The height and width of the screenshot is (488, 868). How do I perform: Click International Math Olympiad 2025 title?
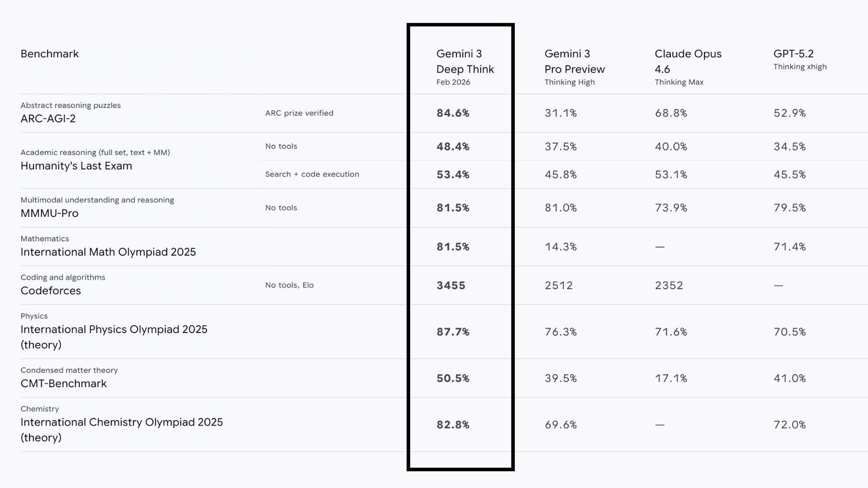pyautogui.click(x=108, y=252)
